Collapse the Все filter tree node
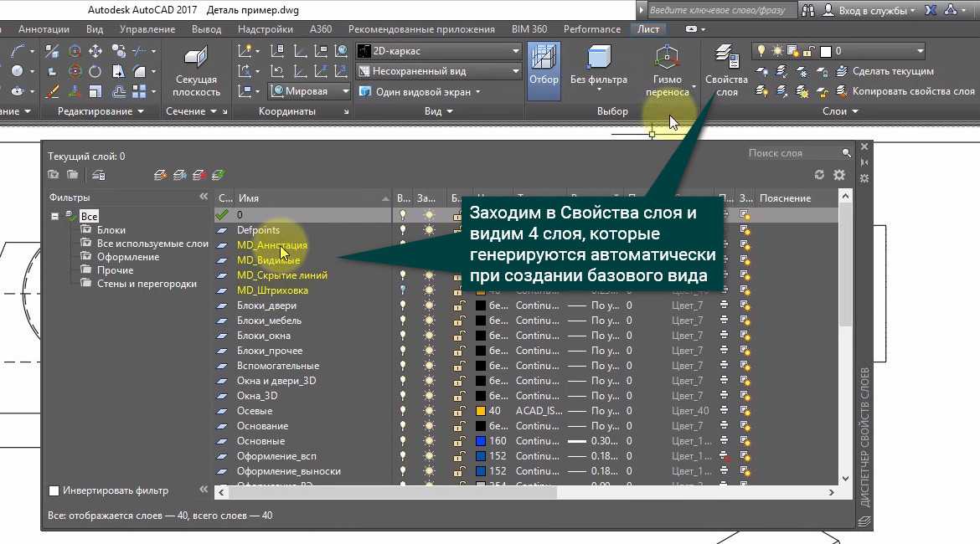This screenshot has height=544, width=980. click(x=55, y=216)
